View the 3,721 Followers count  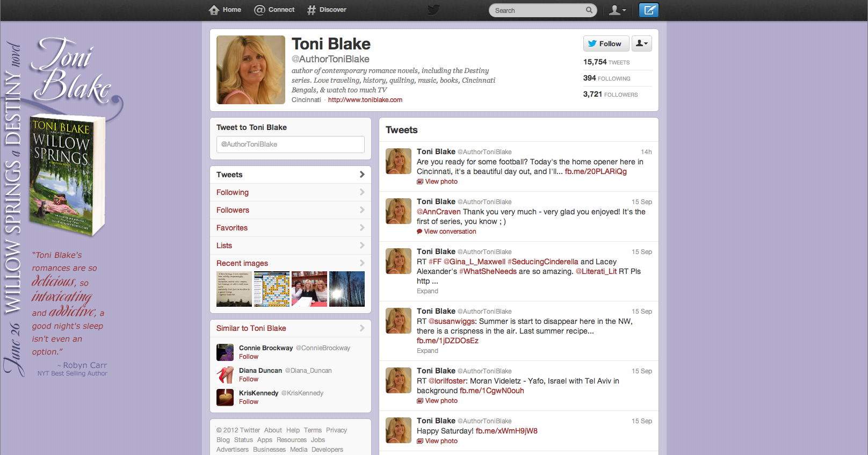click(611, 95)
